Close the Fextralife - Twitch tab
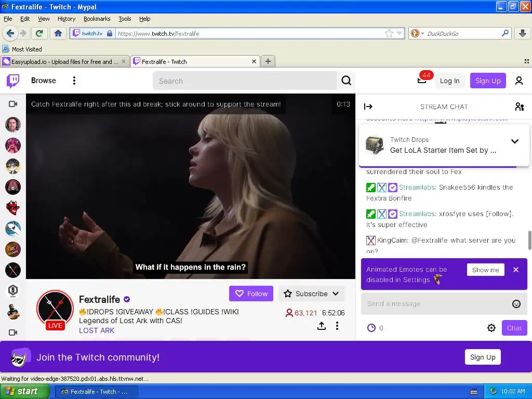Image resolution: width=532 pixels, height=399 pixels. coord(254,61)
